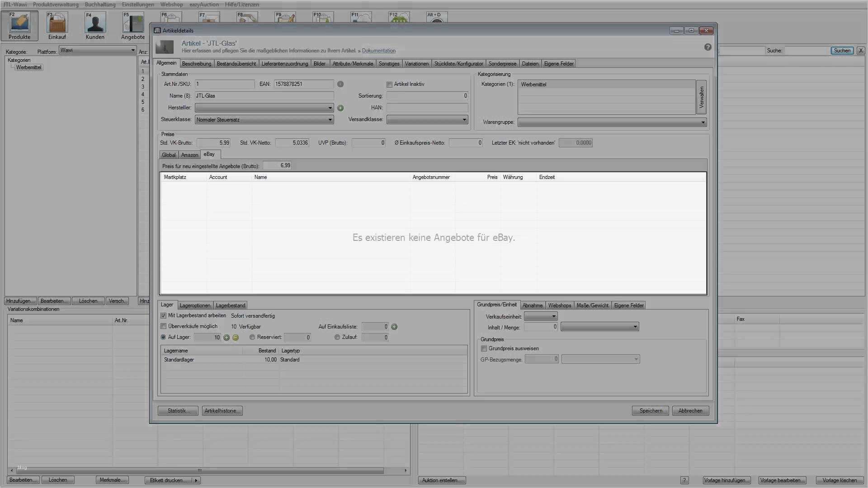
Task: Open the Dokumentation link
Action: 378,51
